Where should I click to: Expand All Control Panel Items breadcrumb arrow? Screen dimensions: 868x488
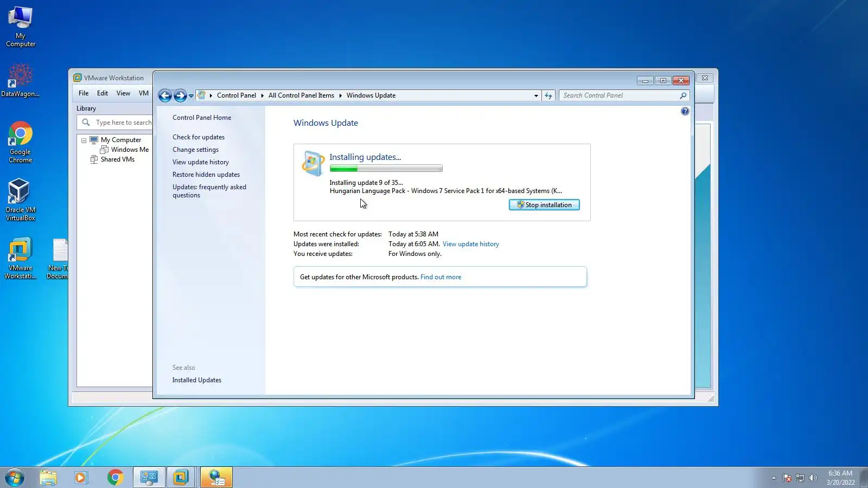(x=341, y=95)
